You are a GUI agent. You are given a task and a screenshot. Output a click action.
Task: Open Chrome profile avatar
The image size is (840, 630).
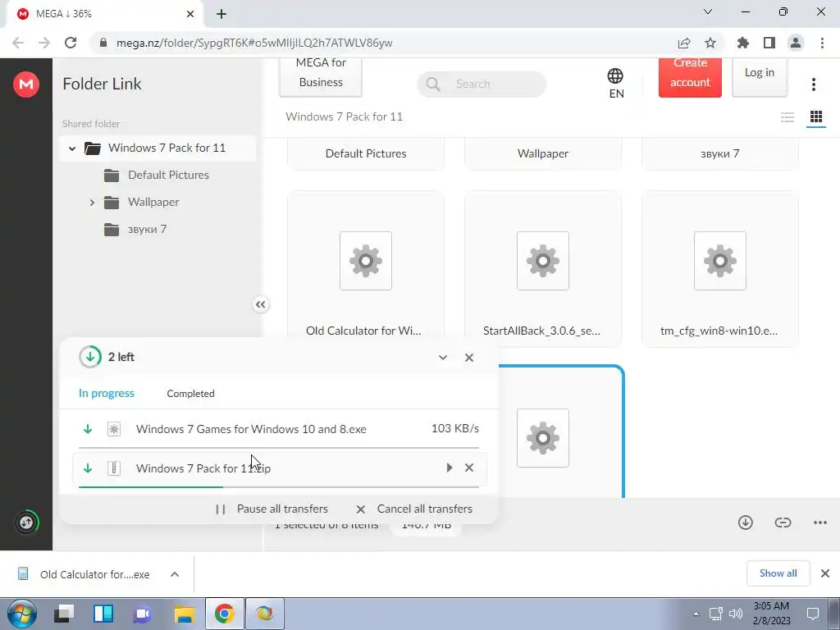pos(796,43)
